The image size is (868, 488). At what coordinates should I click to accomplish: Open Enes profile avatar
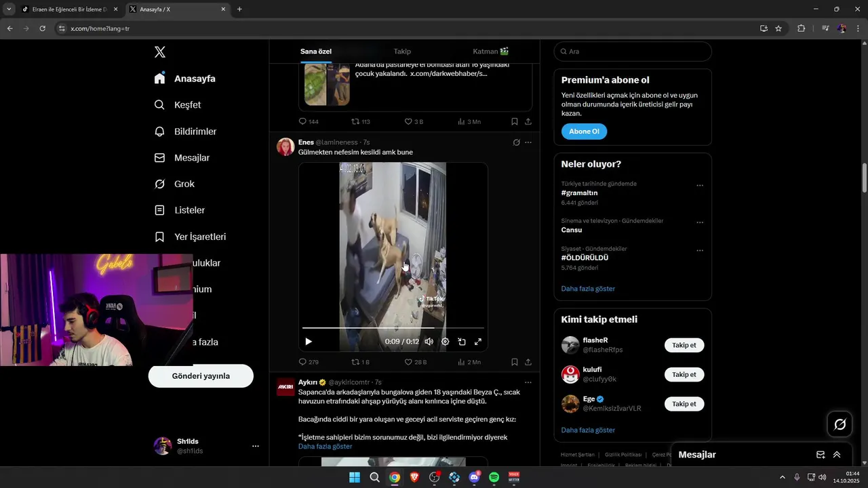285,146
